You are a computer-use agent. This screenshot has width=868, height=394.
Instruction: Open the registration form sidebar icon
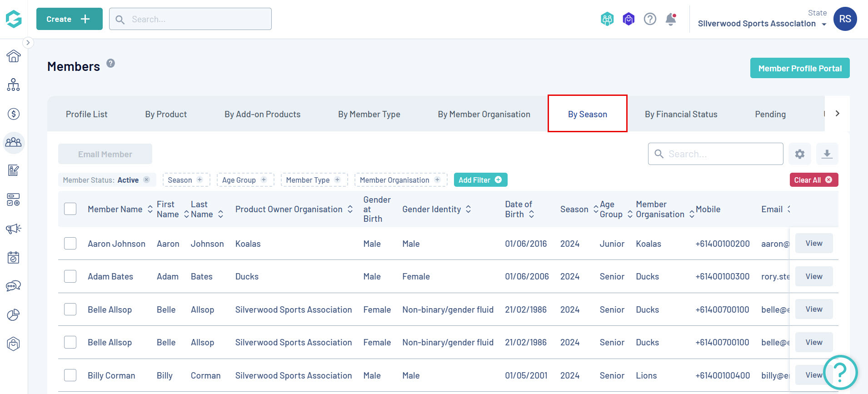[x=14, y=170]
